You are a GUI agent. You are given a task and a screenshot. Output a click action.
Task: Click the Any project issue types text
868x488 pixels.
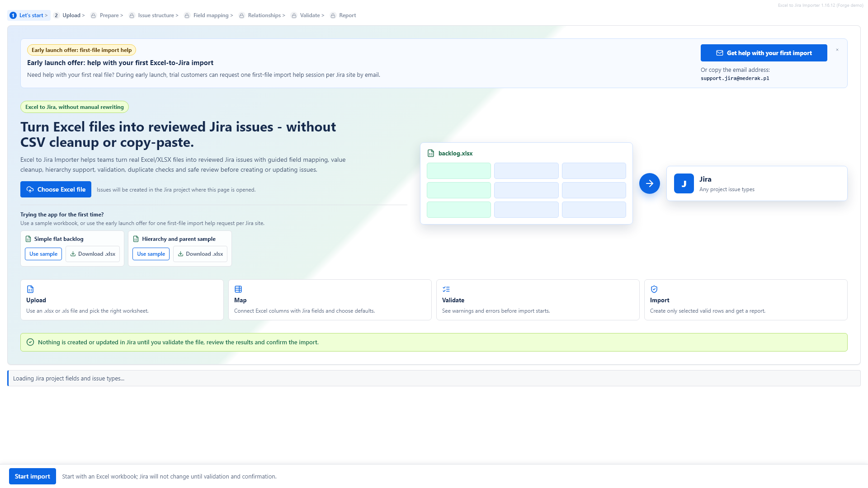[727, 189]
